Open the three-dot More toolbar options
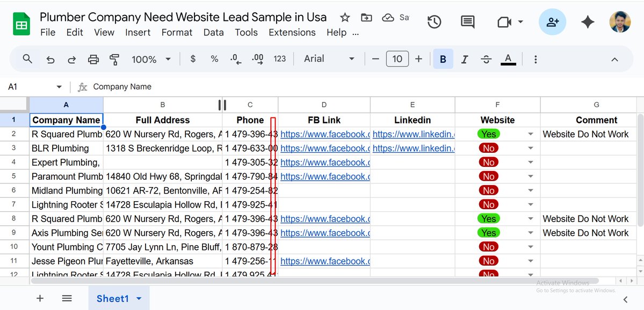Viewport: 644px width, 310px height. pos(535,60)
